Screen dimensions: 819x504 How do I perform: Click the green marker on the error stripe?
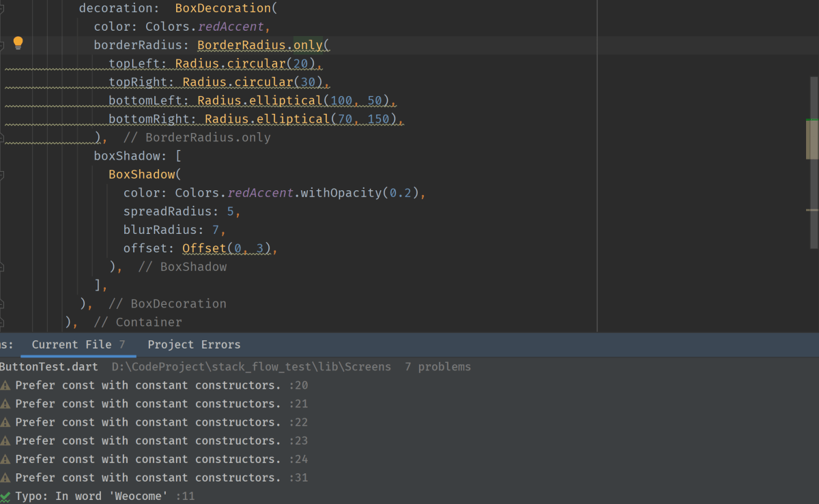[x=812, y=119]
